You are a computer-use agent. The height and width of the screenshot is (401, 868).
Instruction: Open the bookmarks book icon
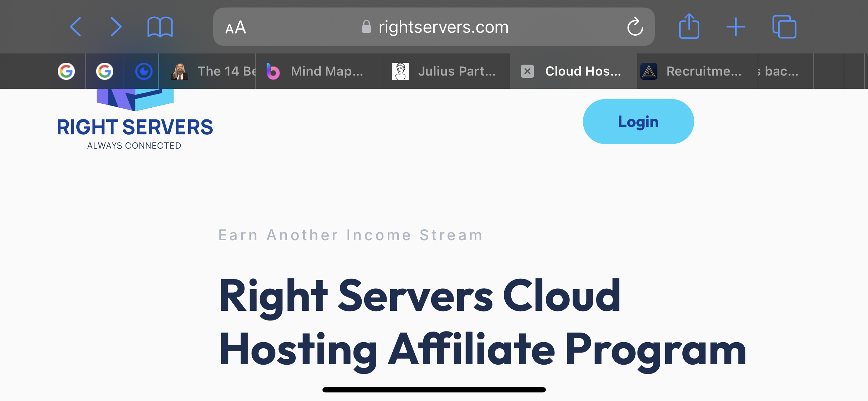(x=160, y=27)
